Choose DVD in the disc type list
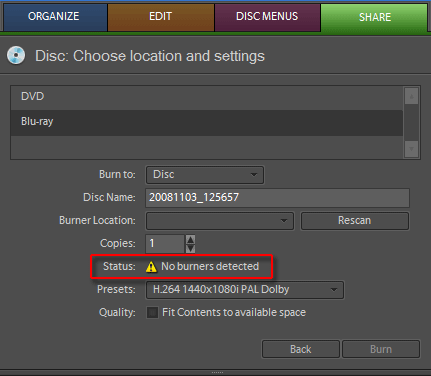This screenshot has width=431, height=376. pyautogui.click(x=207, y=97)
